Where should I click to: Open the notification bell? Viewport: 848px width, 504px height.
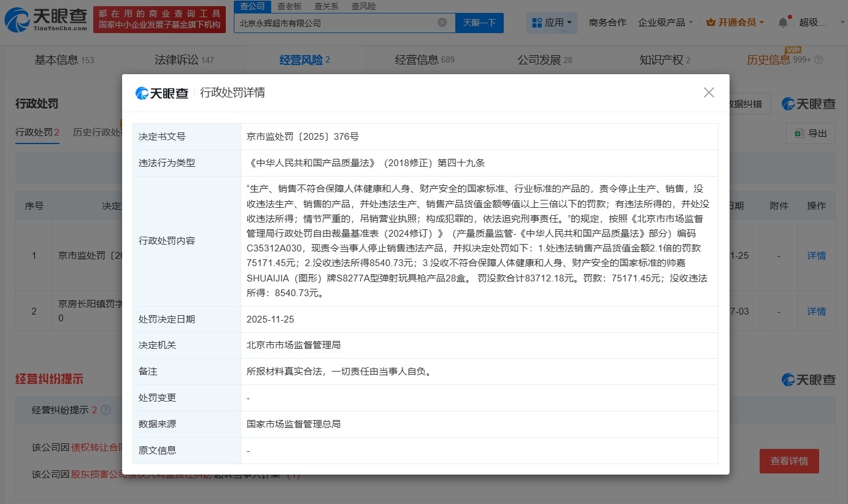click(x=782, y=21)
